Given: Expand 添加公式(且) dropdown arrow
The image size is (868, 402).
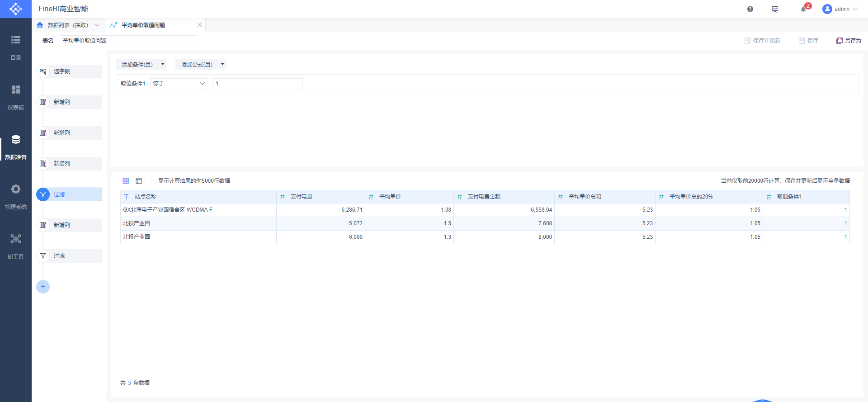Looking at the screenshot, I should coord(222,64).
